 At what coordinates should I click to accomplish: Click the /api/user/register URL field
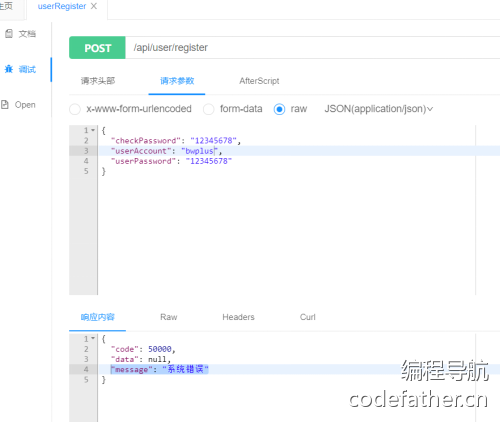coord(312,48)
